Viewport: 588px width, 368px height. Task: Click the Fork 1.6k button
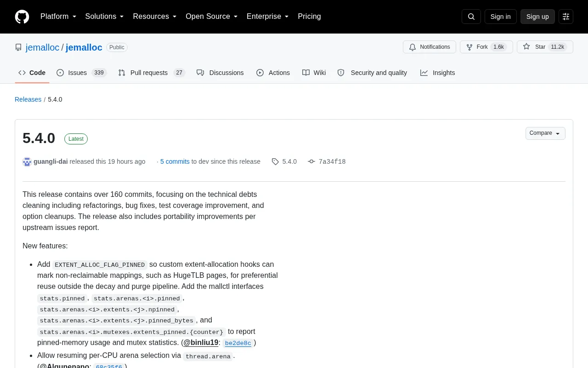click(x=486, y=47)
